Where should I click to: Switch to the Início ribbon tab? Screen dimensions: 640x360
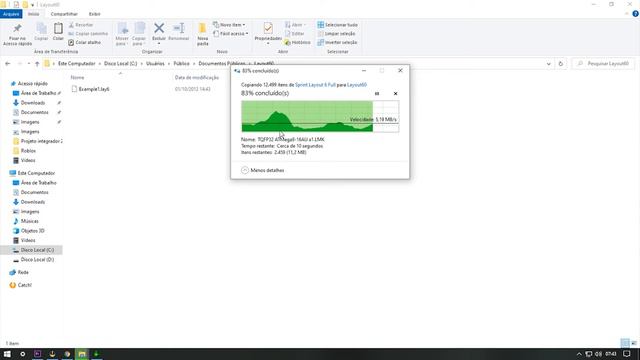(33, 14)
